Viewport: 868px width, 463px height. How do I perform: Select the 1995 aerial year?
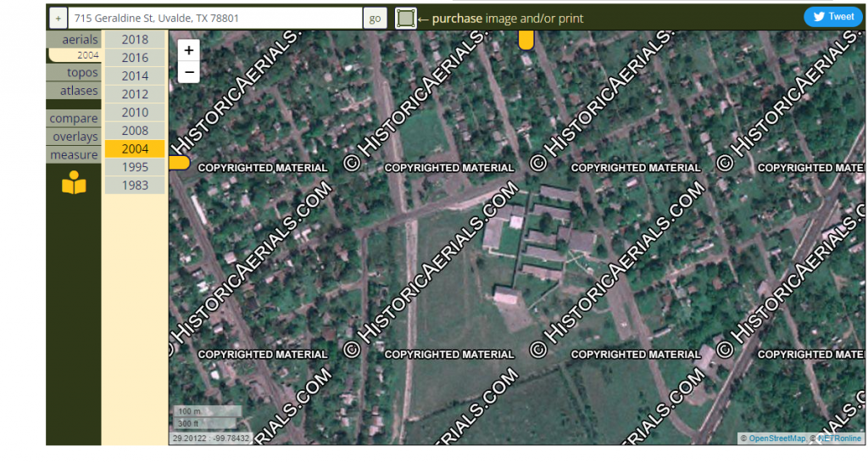pyautogui.click(x=135, y=167)
